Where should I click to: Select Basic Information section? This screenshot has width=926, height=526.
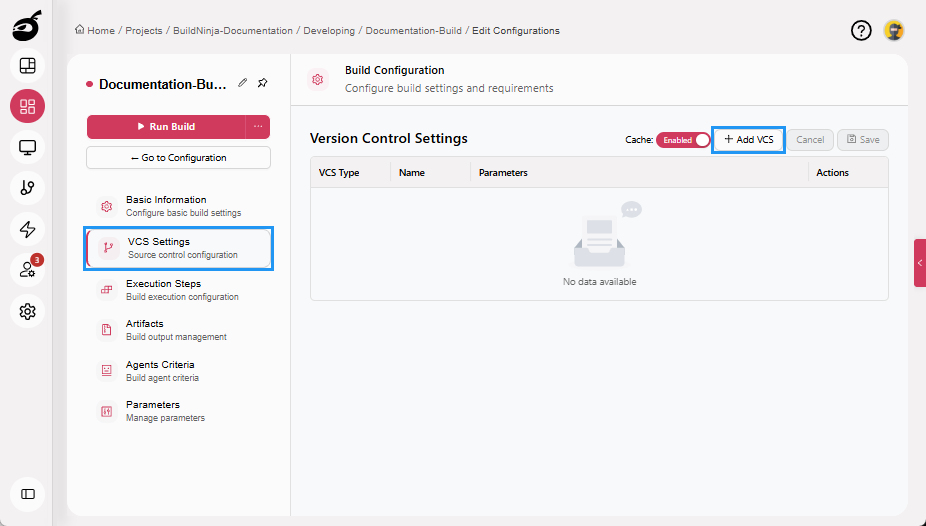coord(178,206)
